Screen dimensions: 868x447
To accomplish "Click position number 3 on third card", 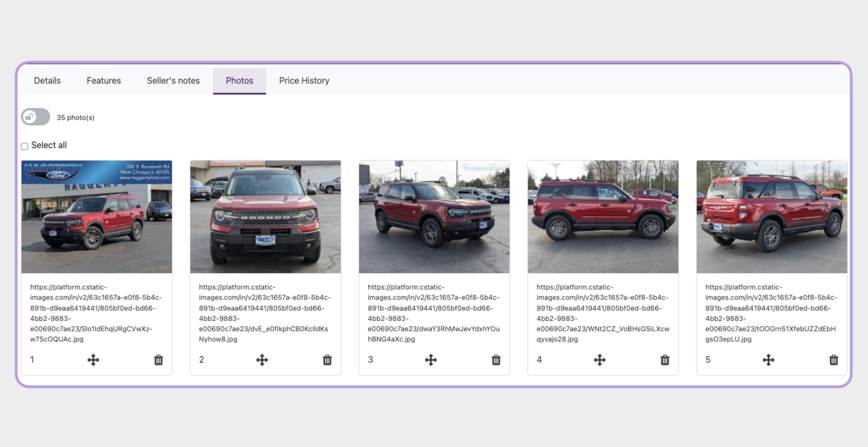I will [x=370, y=359].
